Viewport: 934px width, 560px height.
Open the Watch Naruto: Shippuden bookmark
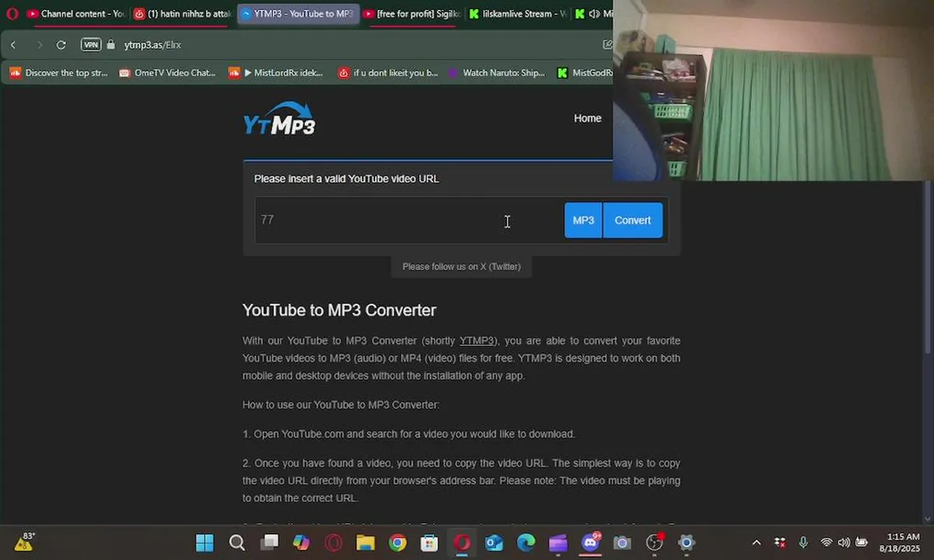[497, 73]
